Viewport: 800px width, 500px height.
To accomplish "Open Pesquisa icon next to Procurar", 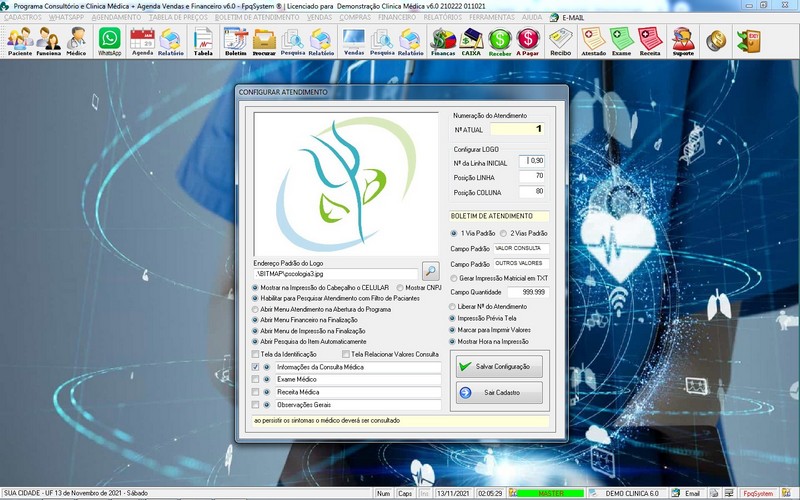I will point(293,41).
